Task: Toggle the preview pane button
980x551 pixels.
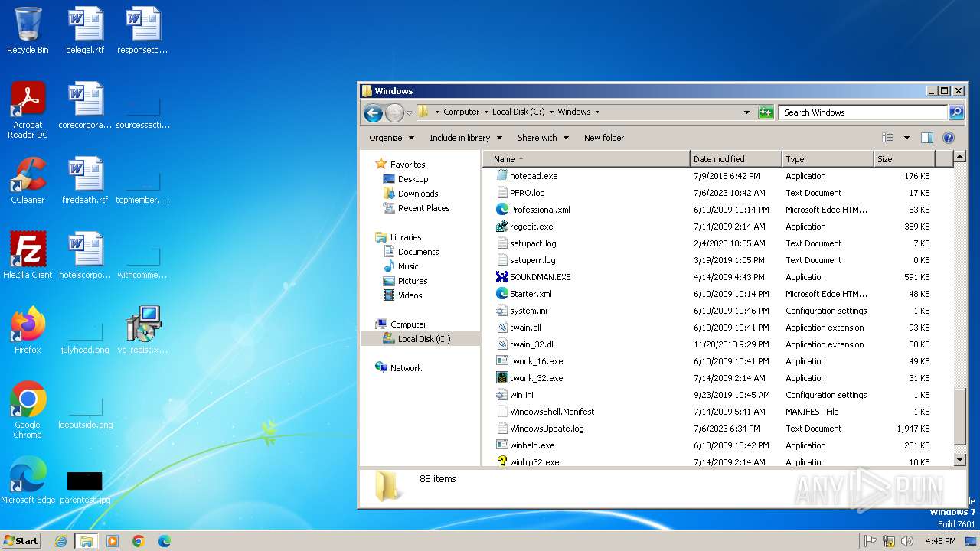Action: point(927,138)
